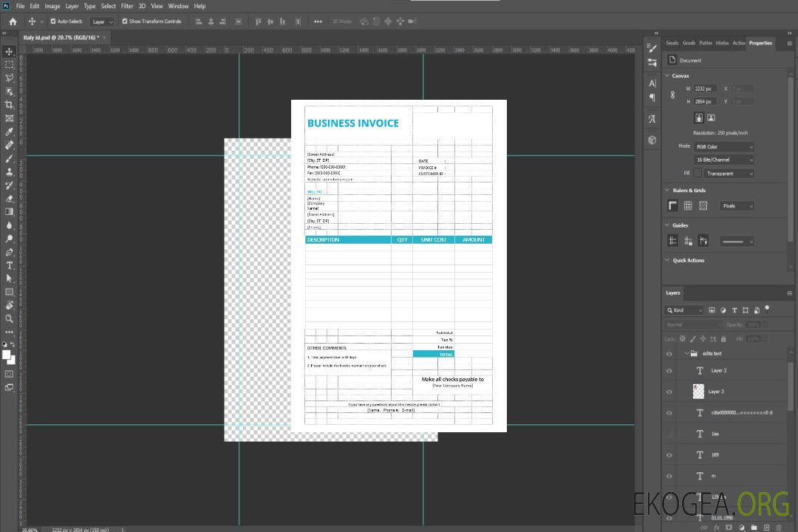Viewport: 798px width, 532px height.
Task: Open the Paragraph panel icon
Action: [652, 98]
